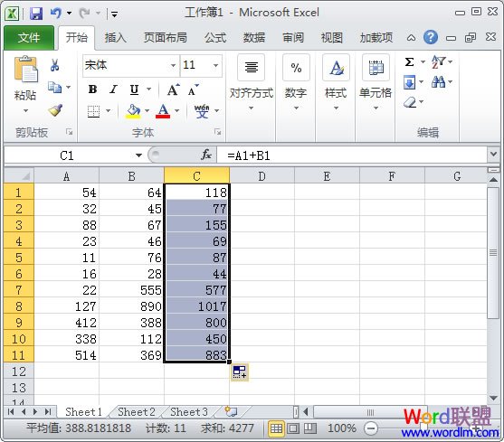
Task: Open the Auto Fill Options icon
Action: click(x=240, y=372)
